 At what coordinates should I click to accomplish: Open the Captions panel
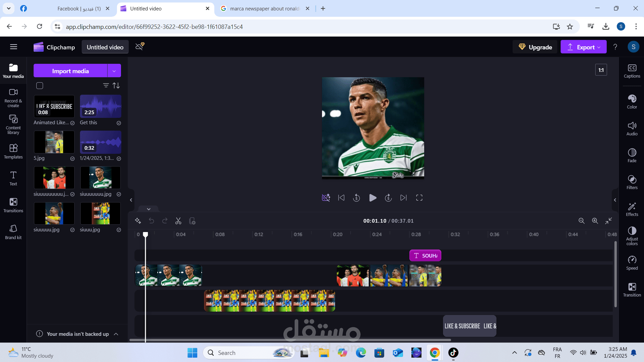tap(632, 71)
